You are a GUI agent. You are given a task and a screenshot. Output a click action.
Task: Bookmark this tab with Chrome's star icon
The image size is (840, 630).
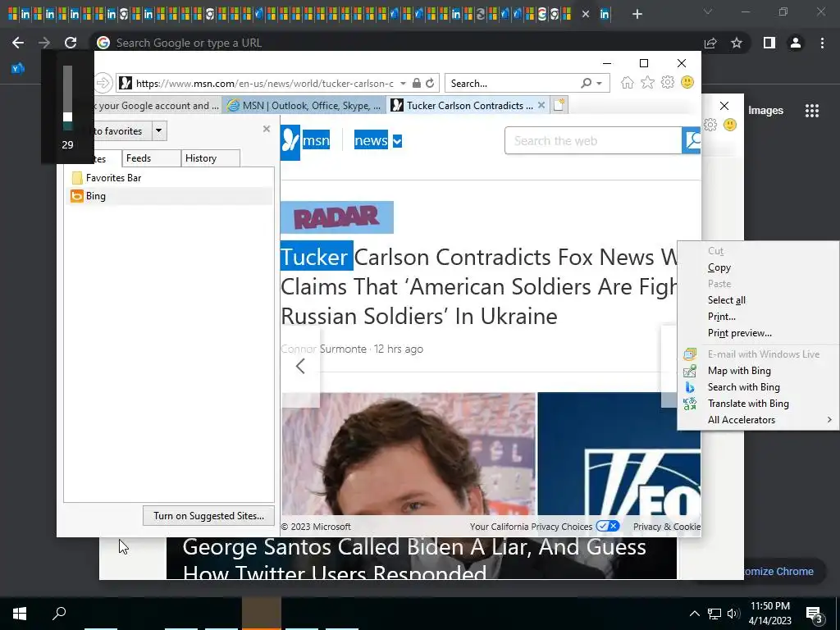(x=737, y=43)
